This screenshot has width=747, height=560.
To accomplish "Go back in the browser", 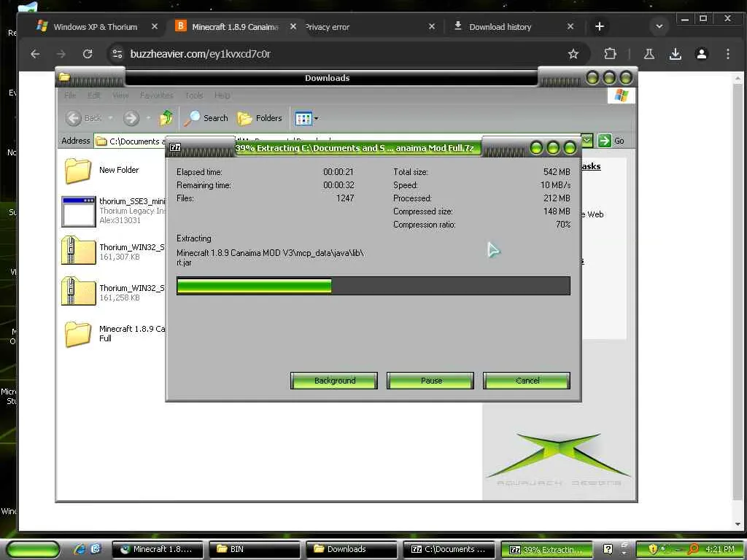I will point(35,54).
